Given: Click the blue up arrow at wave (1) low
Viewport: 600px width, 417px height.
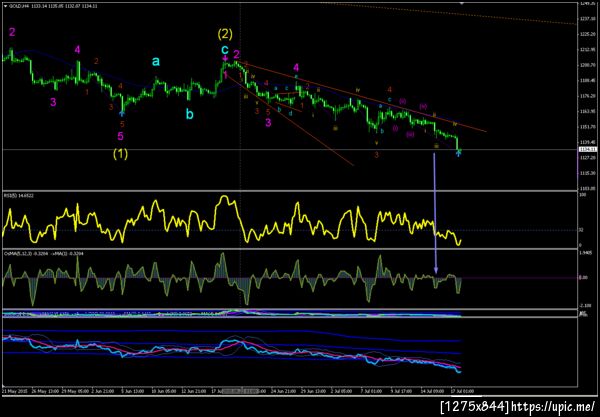Looking at the screenshot, I should click(x=122, y=113).
